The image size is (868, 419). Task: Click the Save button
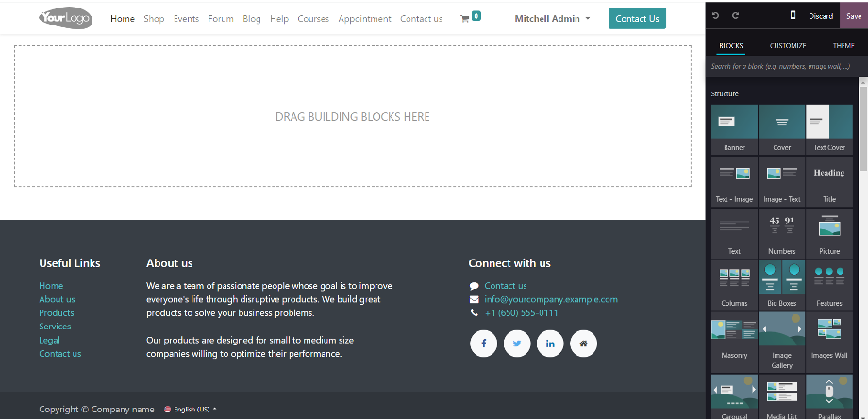point(854,15)
